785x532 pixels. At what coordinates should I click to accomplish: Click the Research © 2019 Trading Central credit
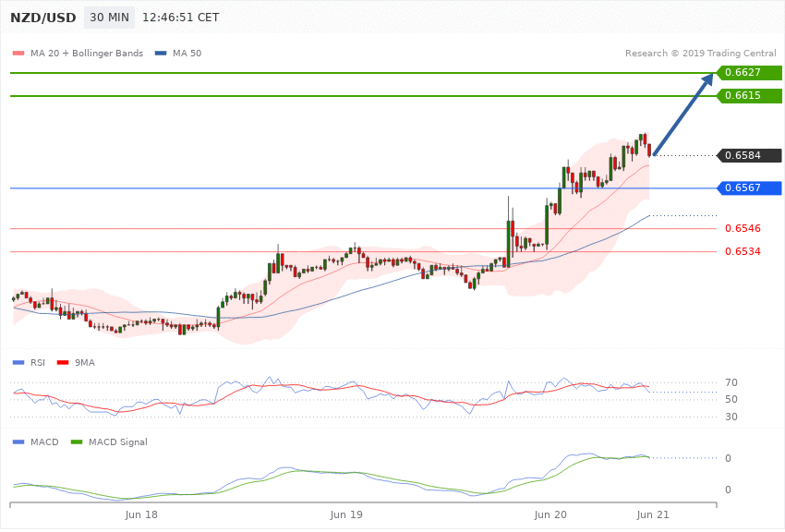click(700, 53)
